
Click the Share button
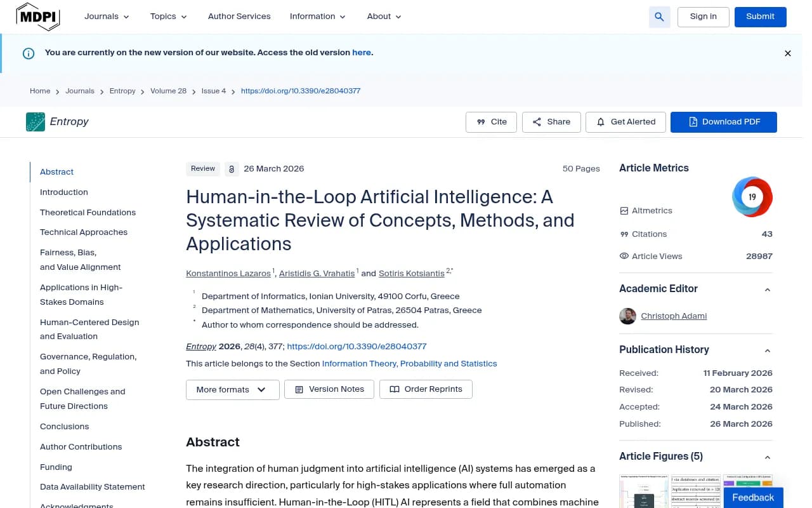point(551,122)
